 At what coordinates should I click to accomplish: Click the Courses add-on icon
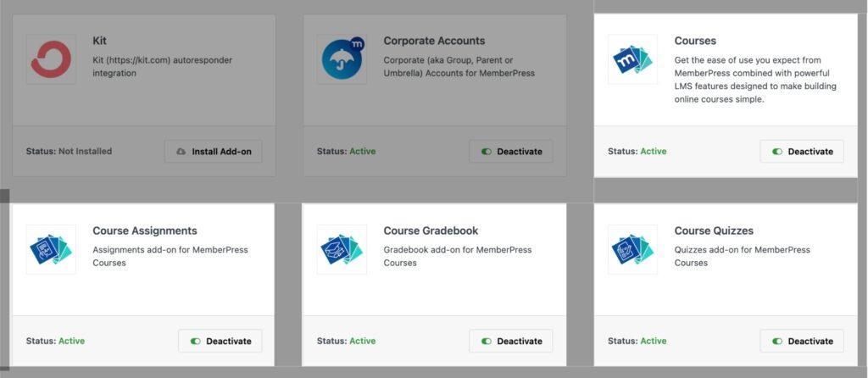click(632, 59)
